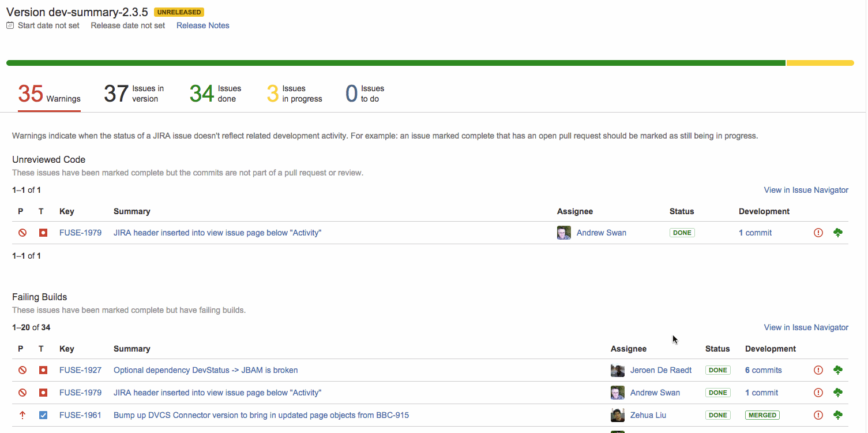
Task: Switch to the 37 Issues in version tab
Action: pyautogui.click(x=134, y=94)
